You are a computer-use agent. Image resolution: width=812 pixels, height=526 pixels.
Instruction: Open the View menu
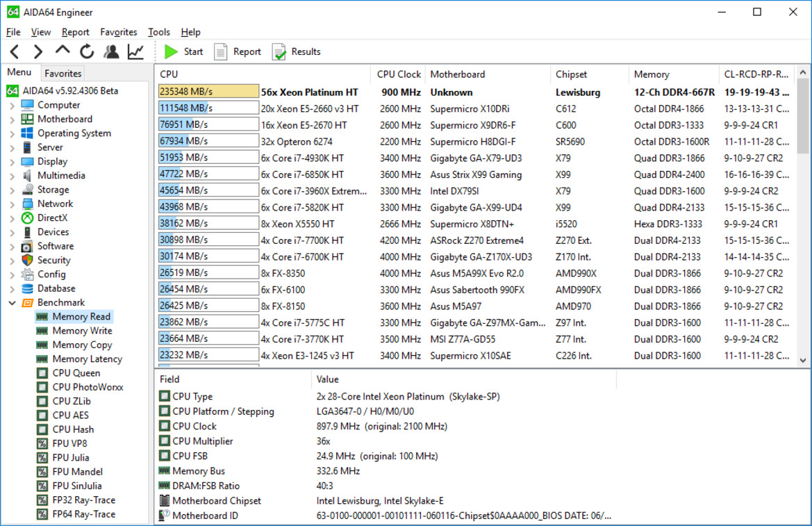[x=41, y=31]
